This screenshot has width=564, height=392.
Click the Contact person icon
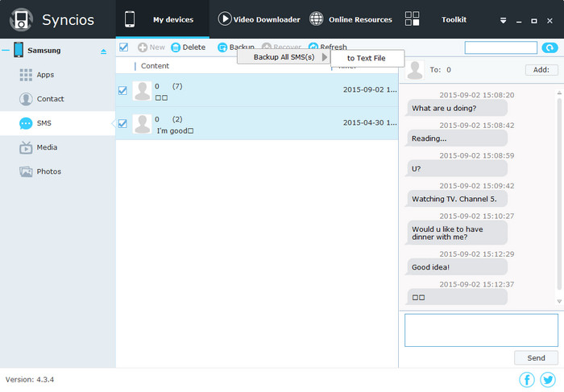[26, 99]
